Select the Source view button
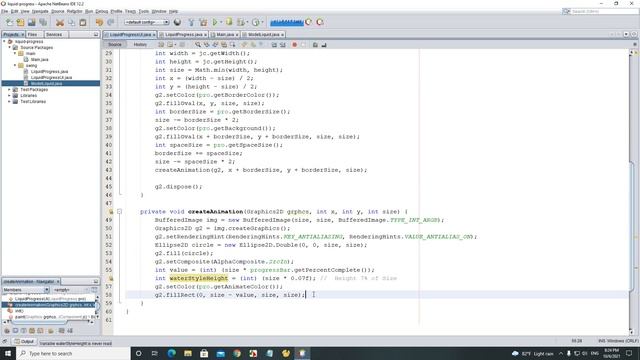 coord(115,44)
